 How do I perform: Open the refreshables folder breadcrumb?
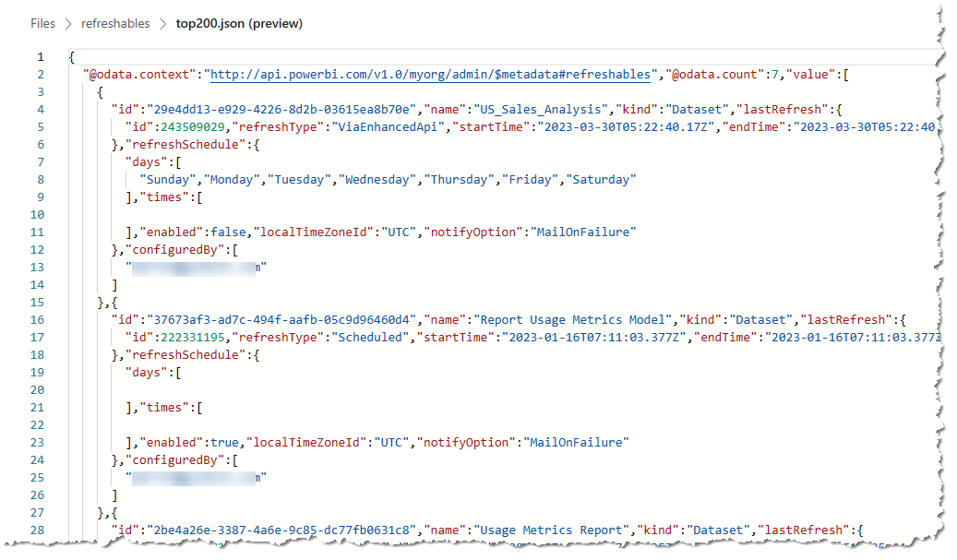coord(115,24)
